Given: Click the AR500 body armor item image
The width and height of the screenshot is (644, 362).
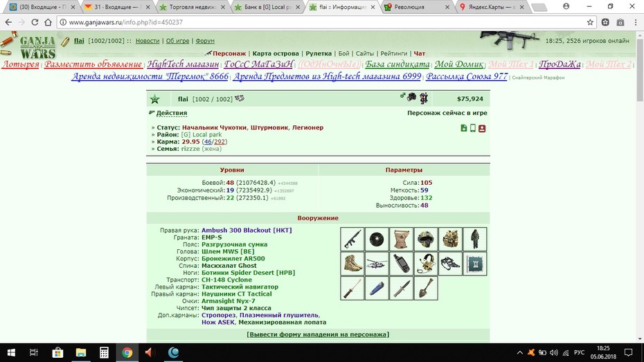Looking at the screenshot, I should (x=451, y=239).
